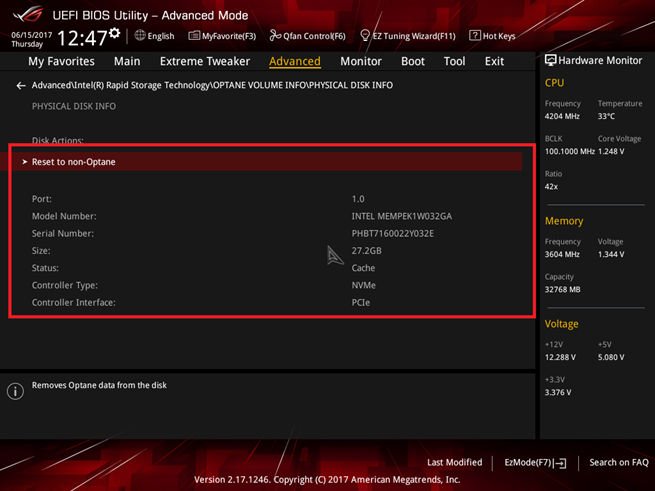Screen dimensions: 655x491
Task: Click the 12:47 clock time
Action: coord(82,38)
